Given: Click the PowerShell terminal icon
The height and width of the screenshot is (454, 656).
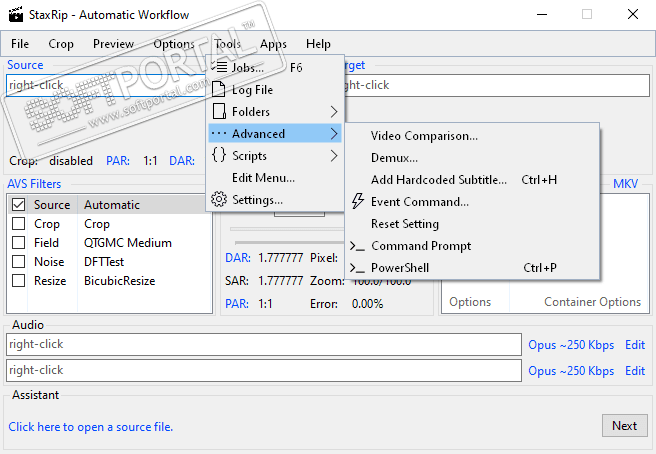Looking at the screenshot, I should click(x=357, y=268).
